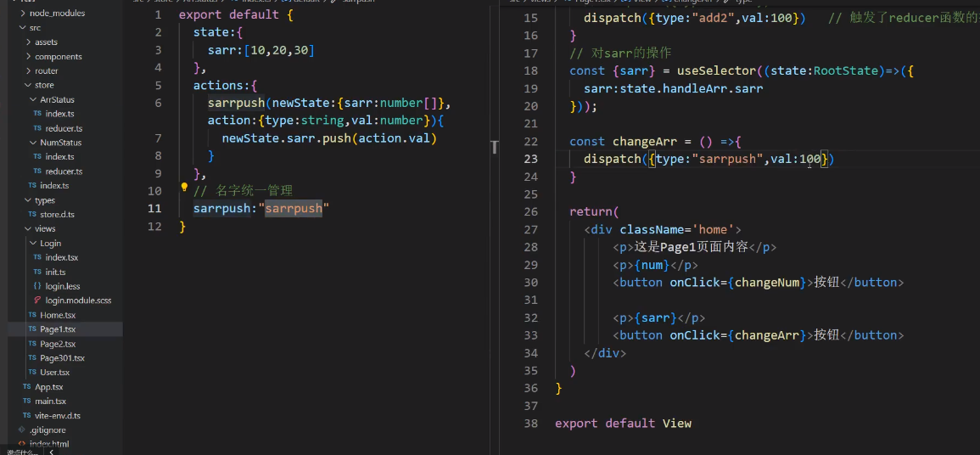Viewport: 980px width, 455px height.
Task: Click the git icon beside .gitignore
Action: [22, 430]
